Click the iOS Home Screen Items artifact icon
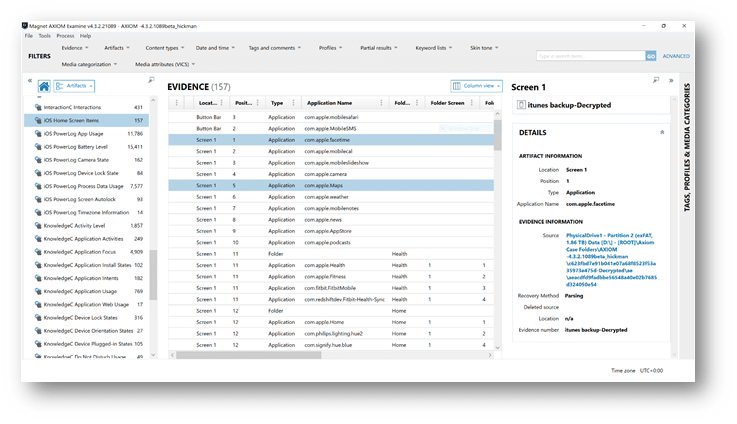 pyautogui.click(x=38, y=120)
